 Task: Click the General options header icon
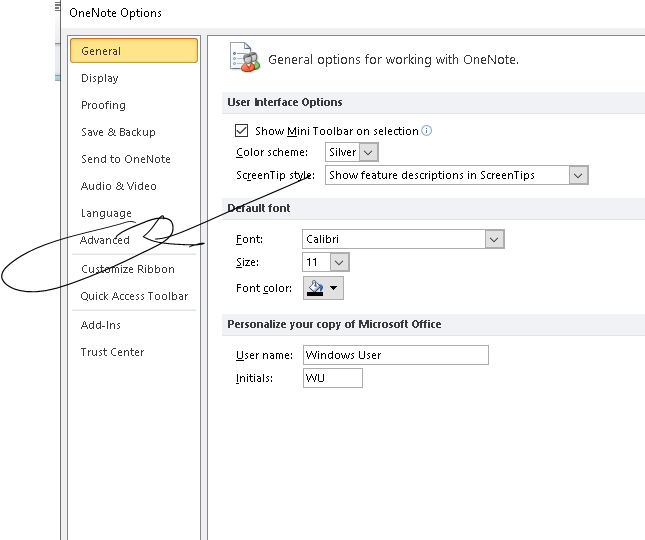(244, 57)
